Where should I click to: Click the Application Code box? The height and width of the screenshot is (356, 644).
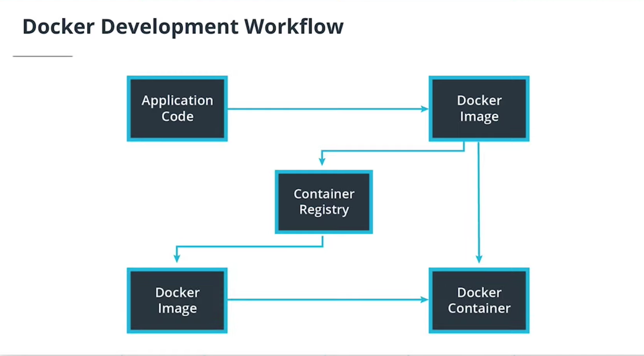coord(177,109)
